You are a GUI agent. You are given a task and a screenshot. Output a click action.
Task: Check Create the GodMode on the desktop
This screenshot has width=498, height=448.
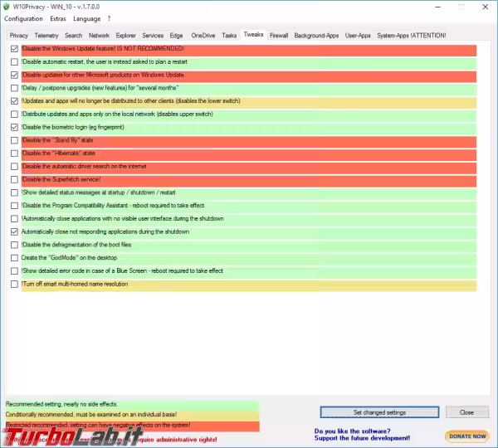(x=14, y=258)
